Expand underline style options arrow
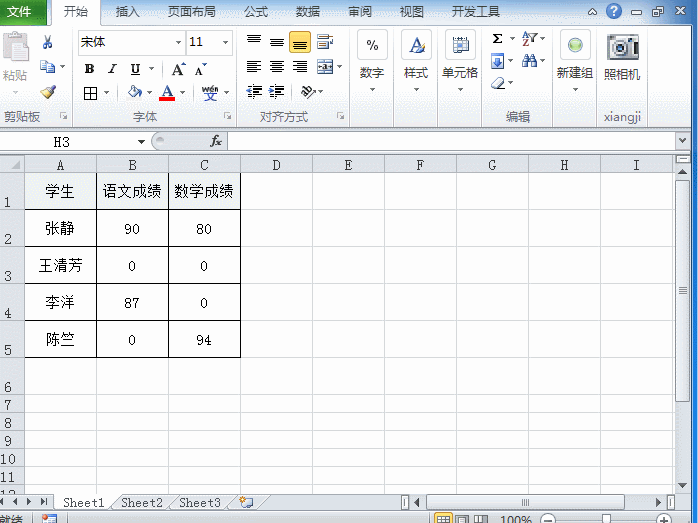The width and height of the screenshot is (698, 523). coord(151,69)
